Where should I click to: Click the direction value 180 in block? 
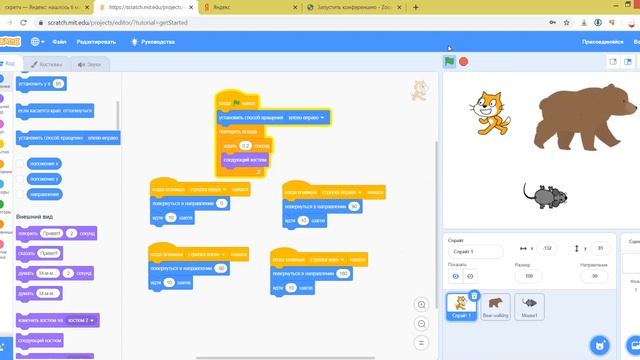[343, 273]
